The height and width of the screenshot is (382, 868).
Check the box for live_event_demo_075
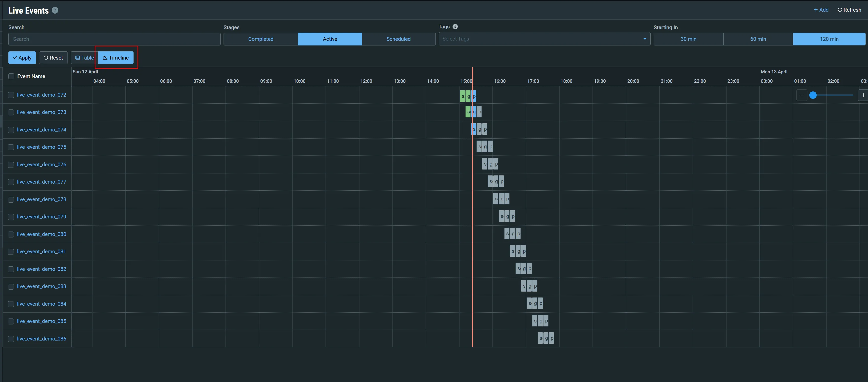point(11,147)
